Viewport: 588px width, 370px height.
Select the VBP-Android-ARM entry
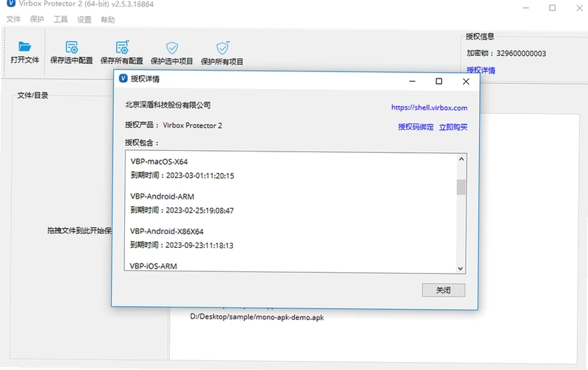click(162, 196)
